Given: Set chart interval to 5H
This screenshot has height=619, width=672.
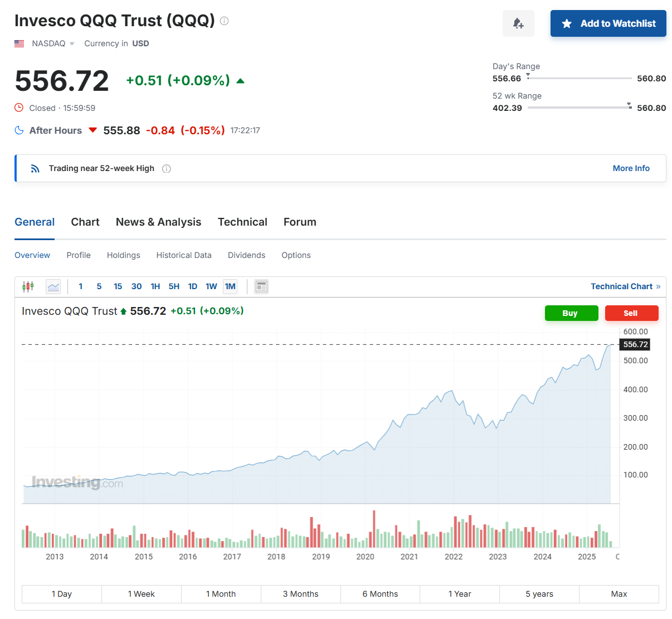Looking at the screenshot, I should pyautogui.click(x=174, y=286).
